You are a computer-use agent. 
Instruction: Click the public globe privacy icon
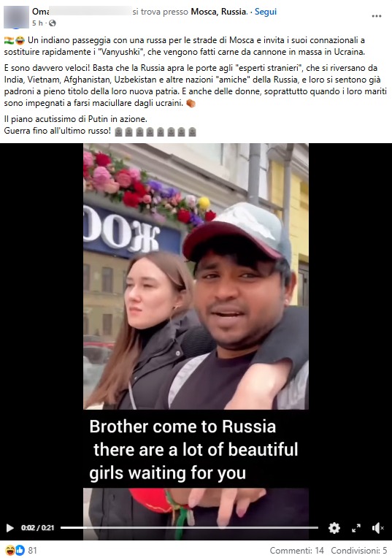(x=53, y=23)
